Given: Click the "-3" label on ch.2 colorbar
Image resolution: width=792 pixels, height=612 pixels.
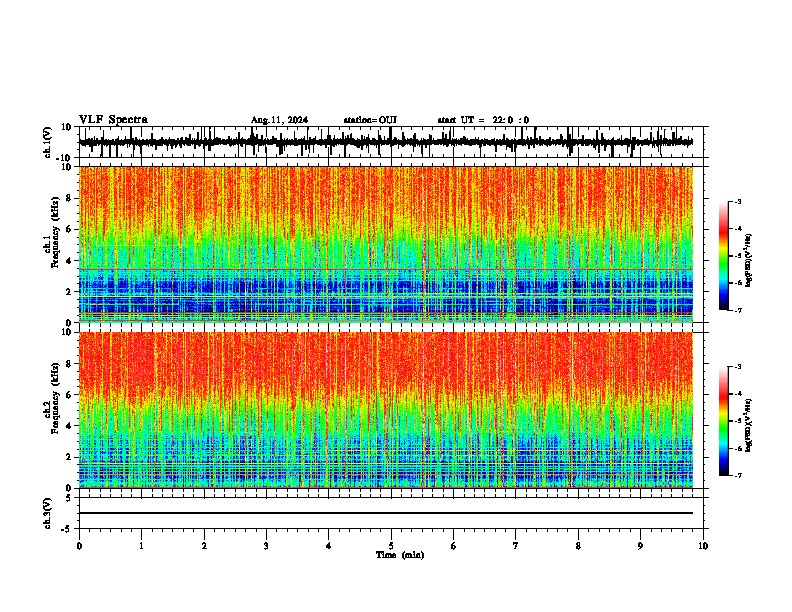Looking at the screenshot, I should [x=738, y=367].
